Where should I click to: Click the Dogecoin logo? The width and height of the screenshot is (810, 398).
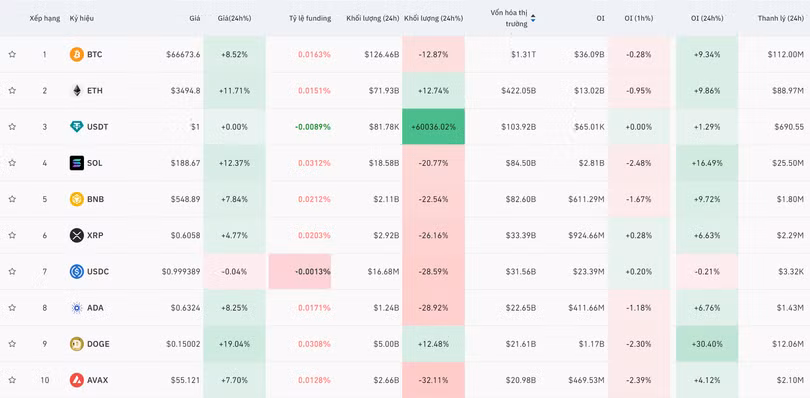click(x=76, y=344)
